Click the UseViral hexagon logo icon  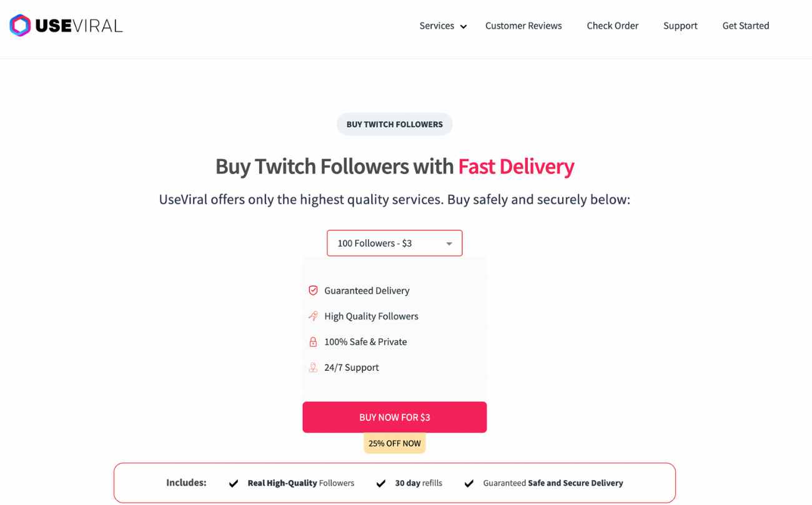click(20, 26)
